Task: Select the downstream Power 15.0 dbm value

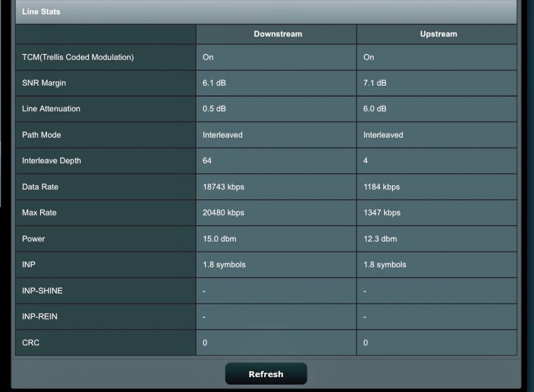Action: (x=219, y=239)
